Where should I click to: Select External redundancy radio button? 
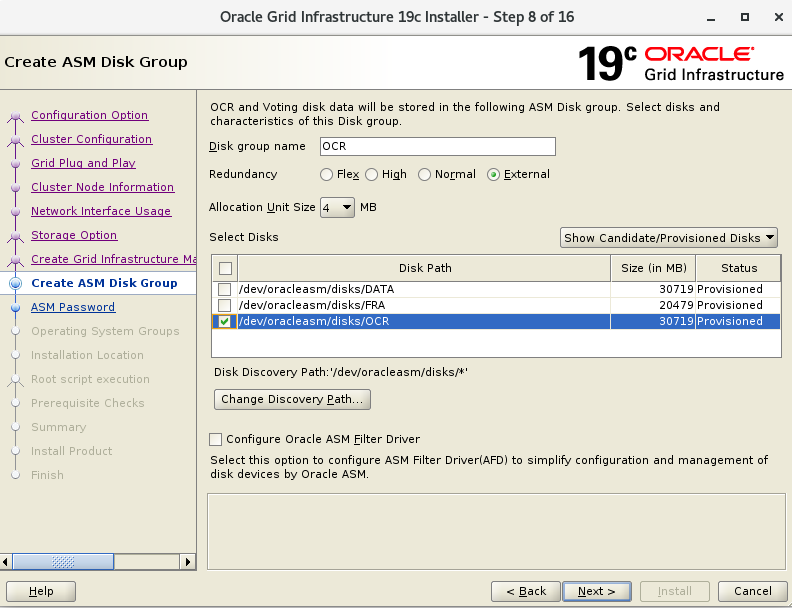point(493,175)
